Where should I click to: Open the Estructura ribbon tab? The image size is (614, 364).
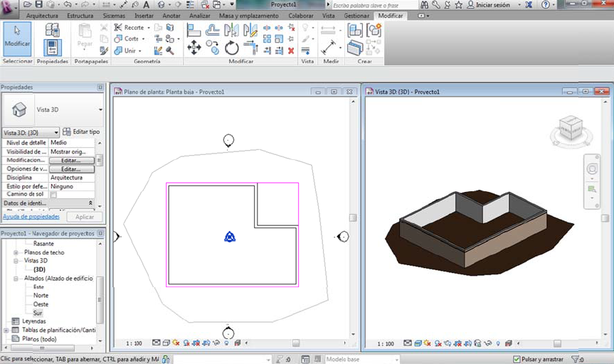(80, 16)
